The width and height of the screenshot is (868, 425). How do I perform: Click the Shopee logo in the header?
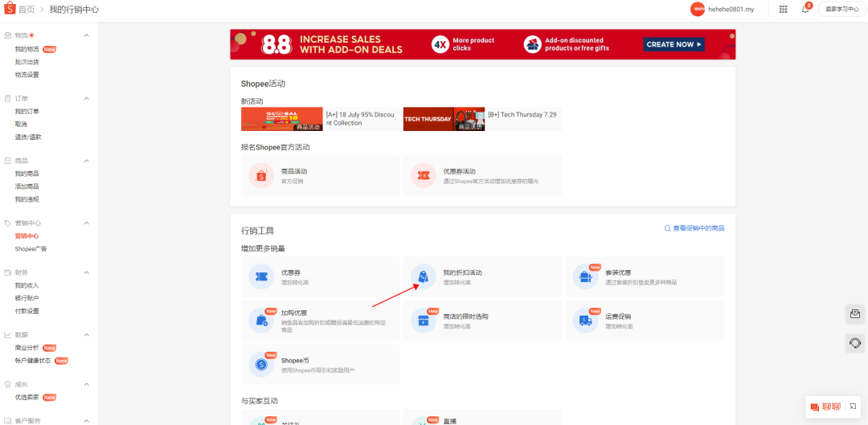(x=10, y=10)
